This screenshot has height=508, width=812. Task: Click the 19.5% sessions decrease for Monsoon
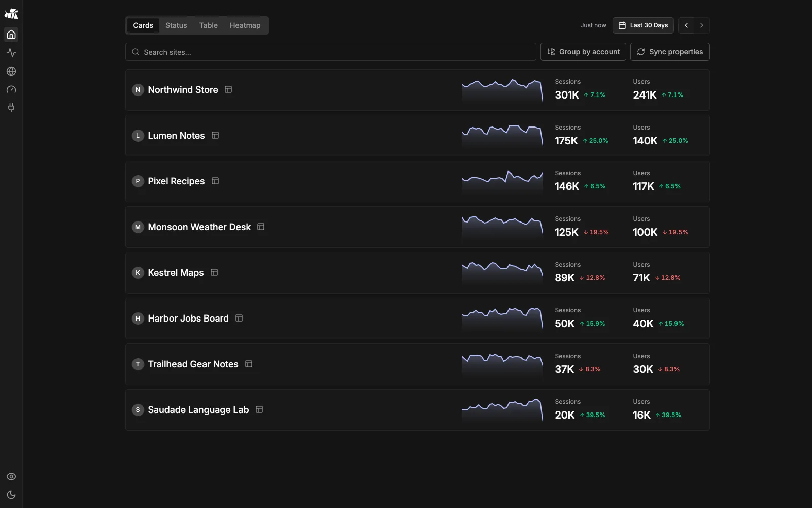[596, 232]
